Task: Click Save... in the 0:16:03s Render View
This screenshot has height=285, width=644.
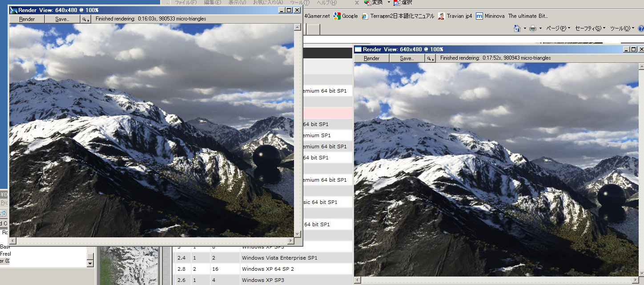Action: (x=62, y=19)
